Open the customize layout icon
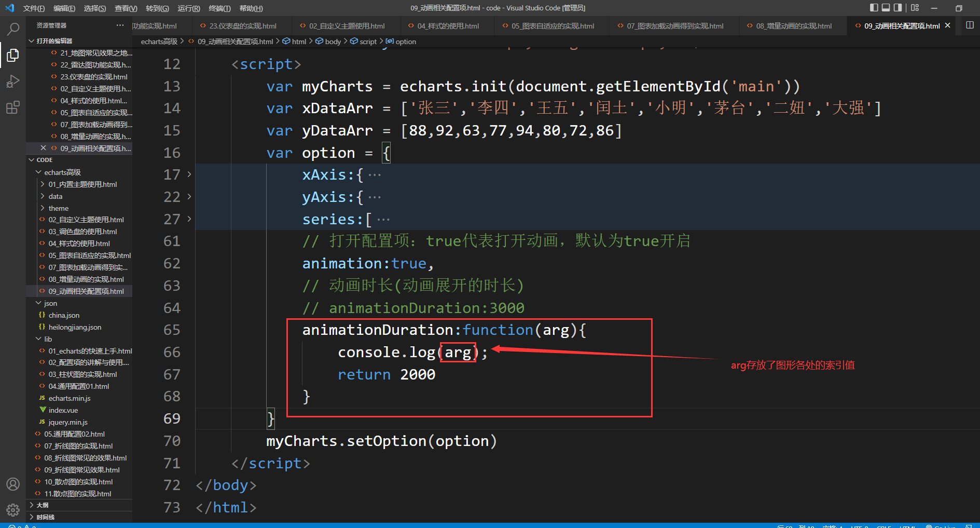 [915, 8]
